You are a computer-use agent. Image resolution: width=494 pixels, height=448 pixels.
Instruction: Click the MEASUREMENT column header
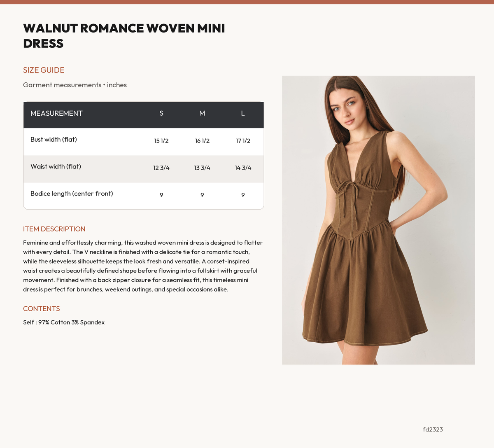coord(56,113)
